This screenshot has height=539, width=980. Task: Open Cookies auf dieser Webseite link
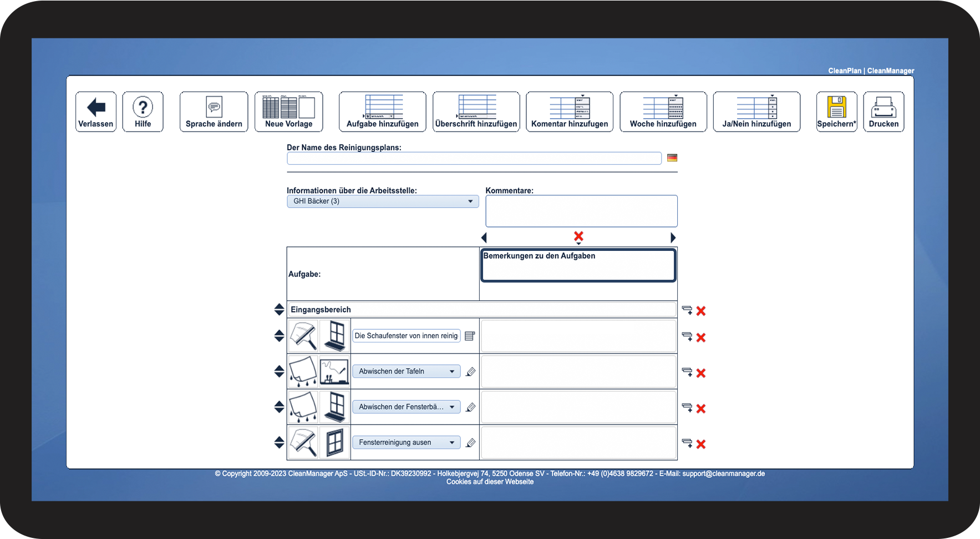click(490, 482)
